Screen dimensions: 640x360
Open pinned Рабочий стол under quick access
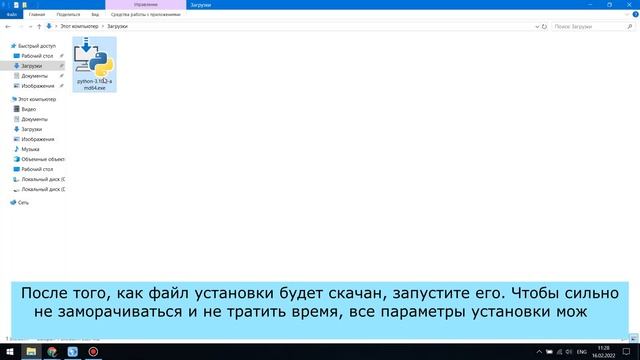tap(37, 56)
